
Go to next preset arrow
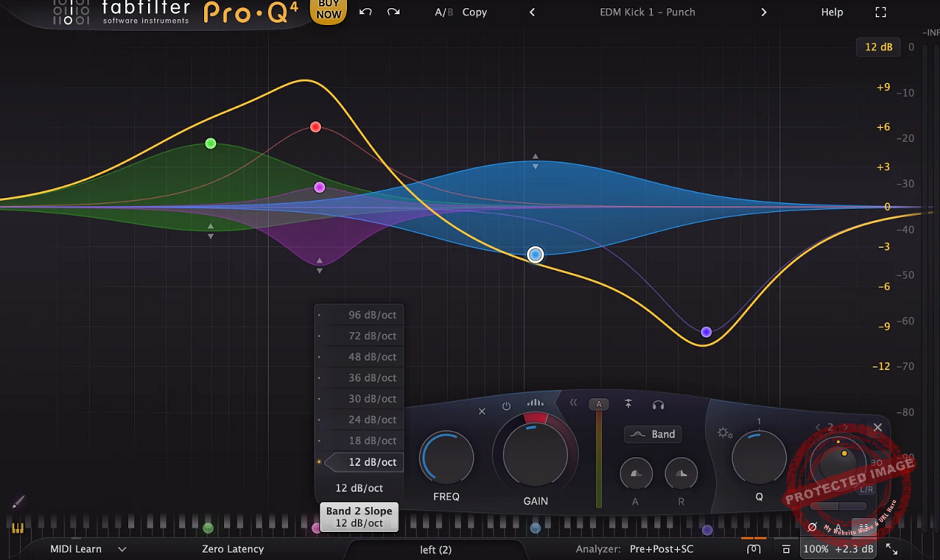click(x=763, y=12)
